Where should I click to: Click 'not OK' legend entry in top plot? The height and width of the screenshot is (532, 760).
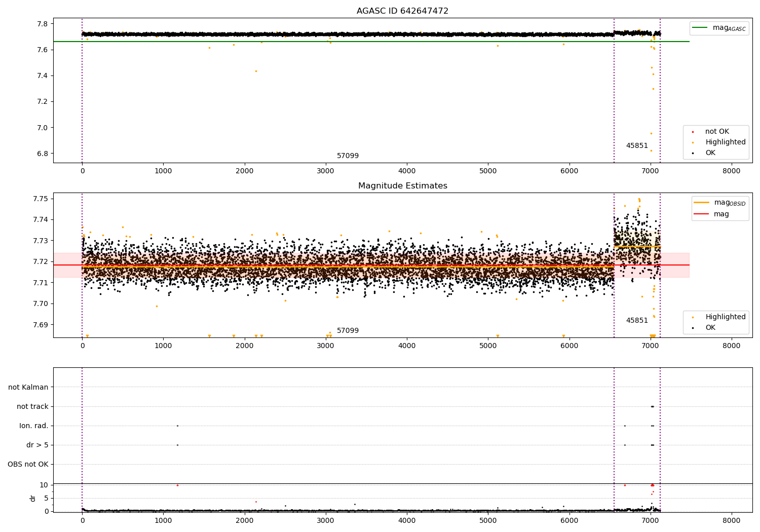click(x=717, y=132)
